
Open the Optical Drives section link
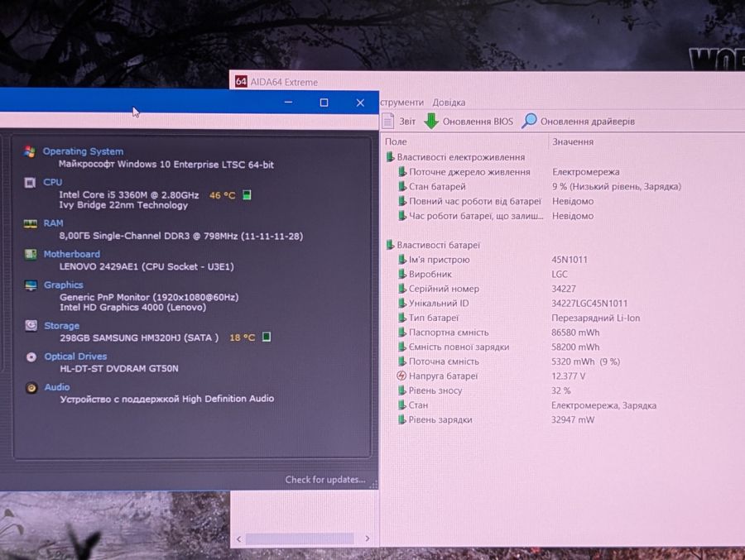tap(75, 357)
